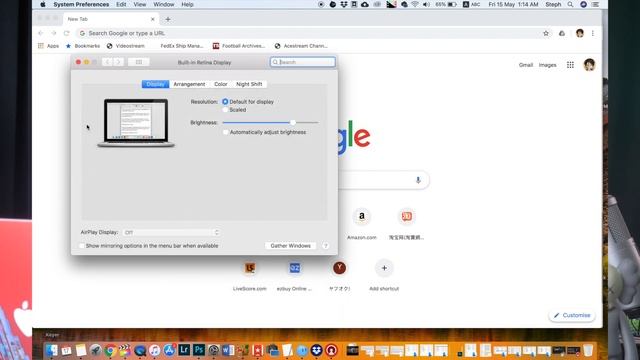Screen dimensions: 640x360
Task: Open Google Chrome from the Dock
Action: point(110,350)
